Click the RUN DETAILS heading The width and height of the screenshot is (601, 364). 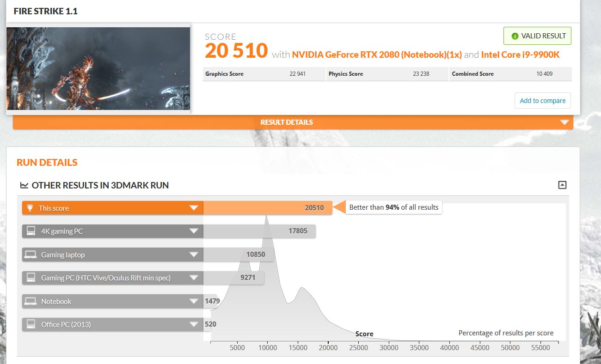click(47, 163)
